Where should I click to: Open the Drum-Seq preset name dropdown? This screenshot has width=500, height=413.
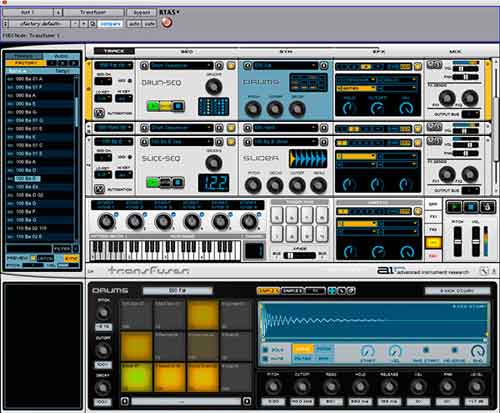[x=181, y=66]
